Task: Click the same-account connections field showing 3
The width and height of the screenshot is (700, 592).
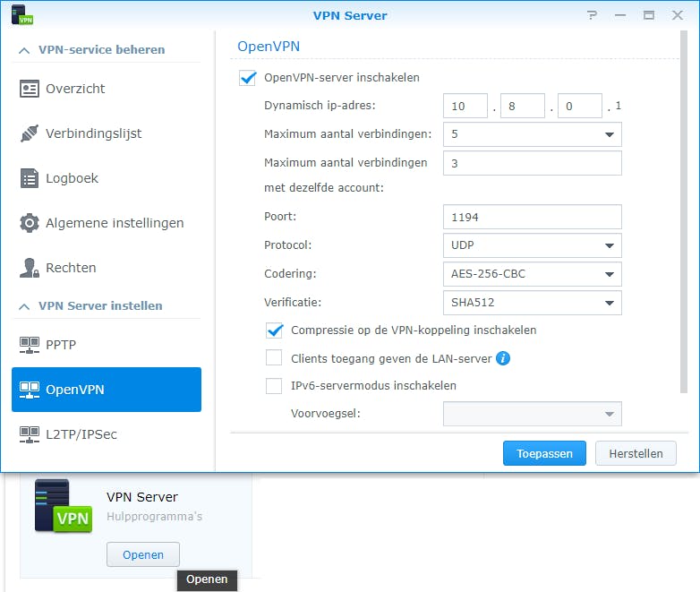Action: pyautogui.click(x=532, y=163)
